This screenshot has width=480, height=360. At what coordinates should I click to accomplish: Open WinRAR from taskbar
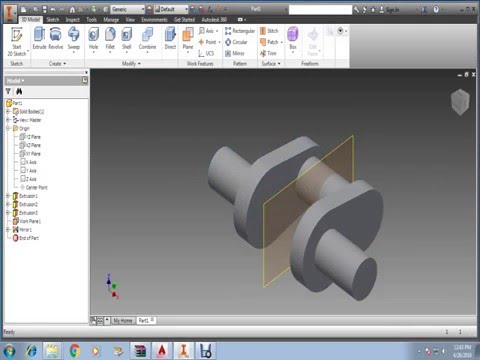coord(140,351)
